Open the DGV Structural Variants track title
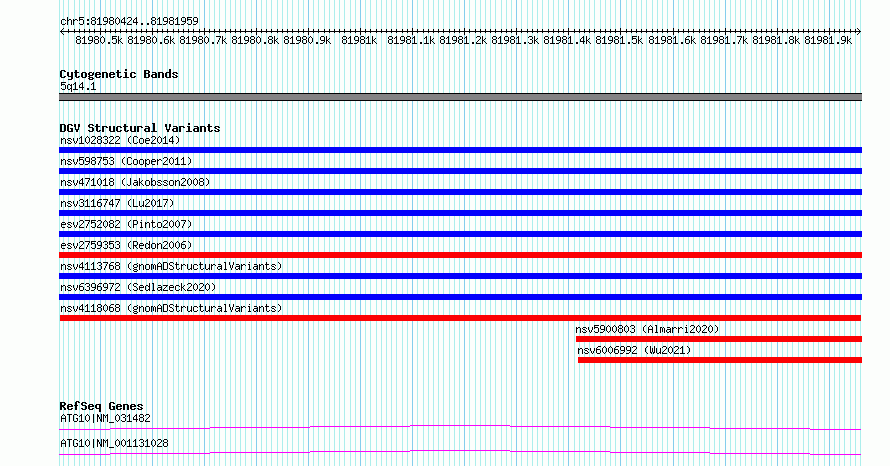Screen dimensions: 890x466 pyautogui.click(x=140, y=128)
